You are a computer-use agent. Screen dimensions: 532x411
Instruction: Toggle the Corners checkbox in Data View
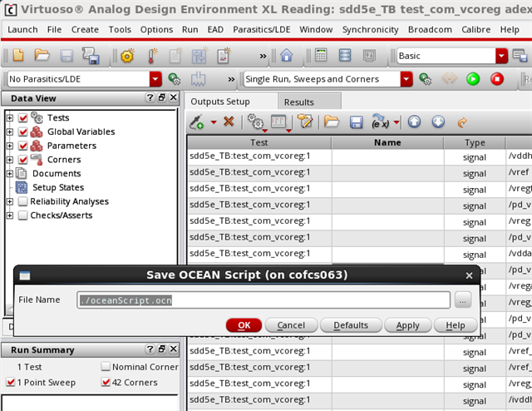(23, 160)
